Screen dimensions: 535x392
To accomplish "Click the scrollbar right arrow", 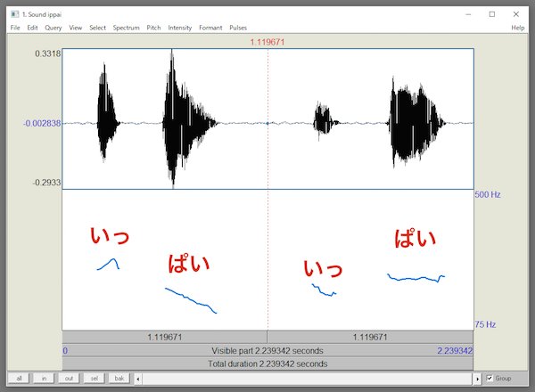I will click(x=477, y=379).
